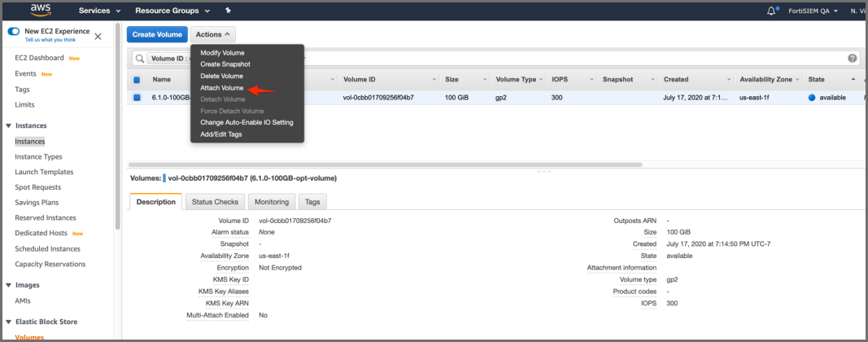Screen dimensions: 868x342
Task: Click the sidebar vertical scrollbar
Action: pyautogui.click(x=117, y=126)
